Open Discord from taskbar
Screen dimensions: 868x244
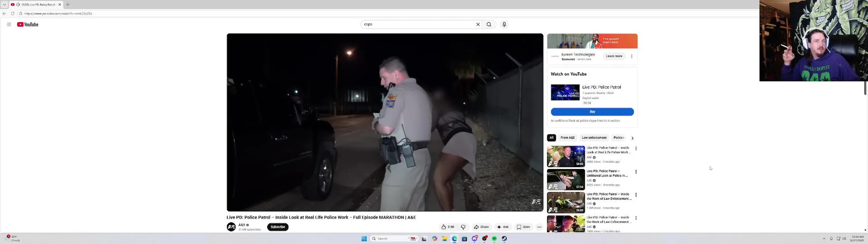[475, 239]
